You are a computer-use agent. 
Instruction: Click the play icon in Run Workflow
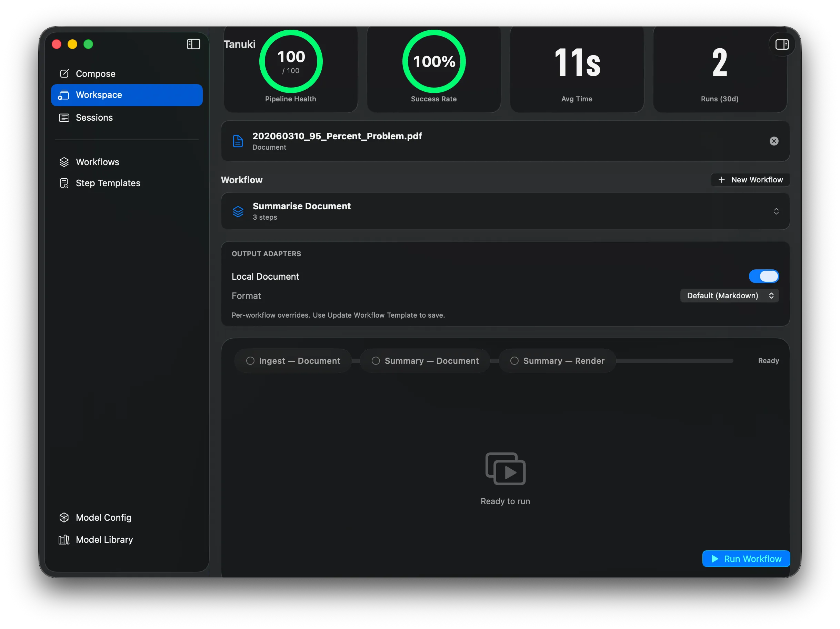(715, 558)
